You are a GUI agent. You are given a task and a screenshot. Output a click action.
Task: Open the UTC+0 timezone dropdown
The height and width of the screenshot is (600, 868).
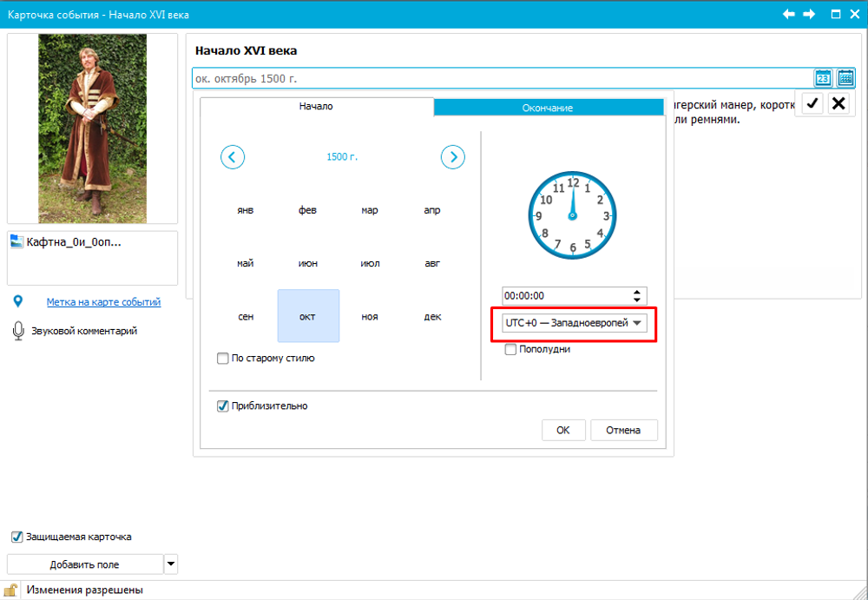pos(638,323)
